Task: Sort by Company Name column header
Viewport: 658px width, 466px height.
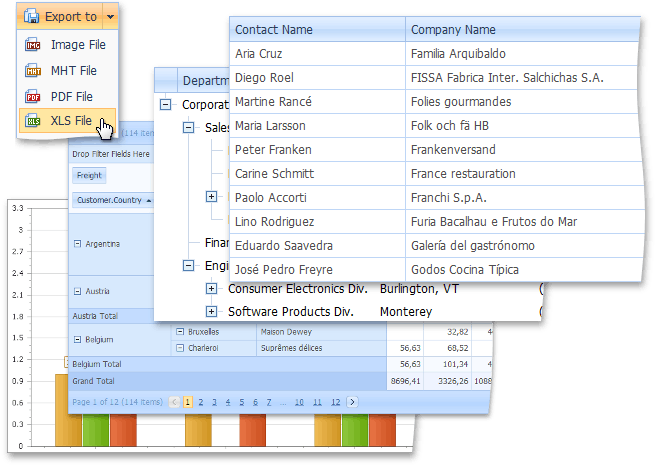Action: pos(522,29)
